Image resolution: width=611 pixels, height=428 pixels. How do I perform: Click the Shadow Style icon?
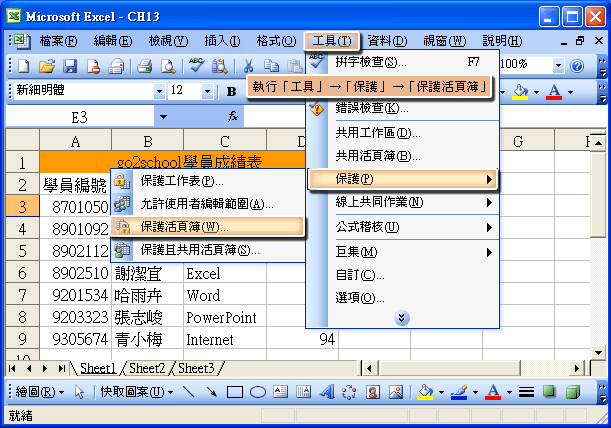(x=549, y=391)
